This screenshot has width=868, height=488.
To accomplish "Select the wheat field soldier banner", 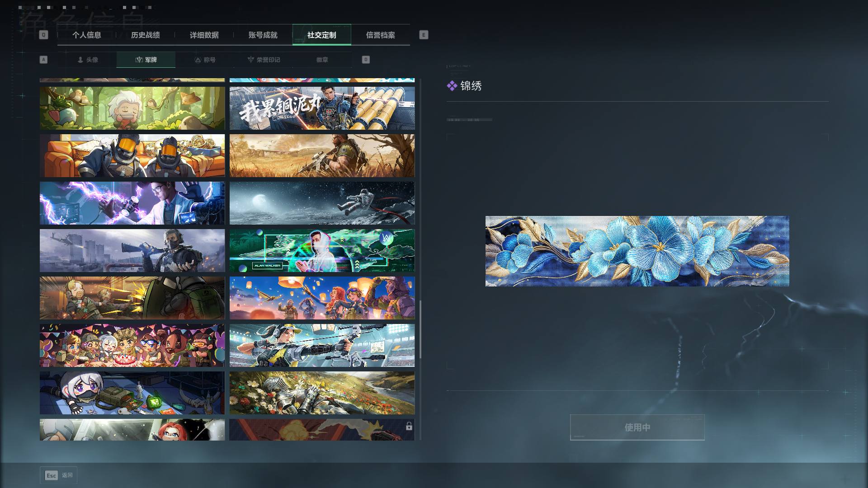I will [322, 156].
